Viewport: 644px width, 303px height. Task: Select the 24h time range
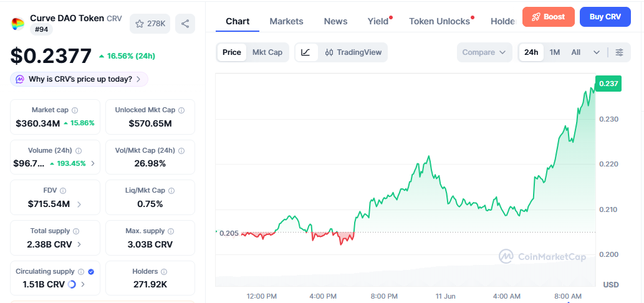[x=531, y=52]
